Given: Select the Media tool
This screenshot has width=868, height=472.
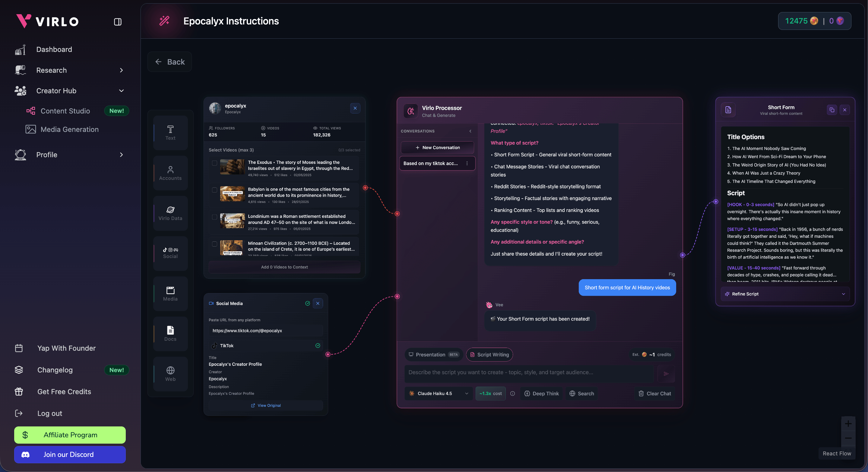Looking at the screenshot, I should [170, 293].
